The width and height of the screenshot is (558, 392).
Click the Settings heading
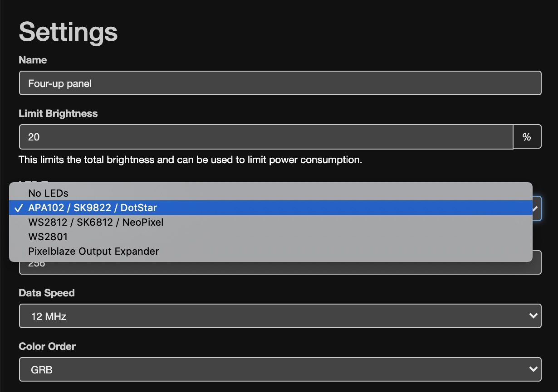pyautogui.click(x=68, y=32)
